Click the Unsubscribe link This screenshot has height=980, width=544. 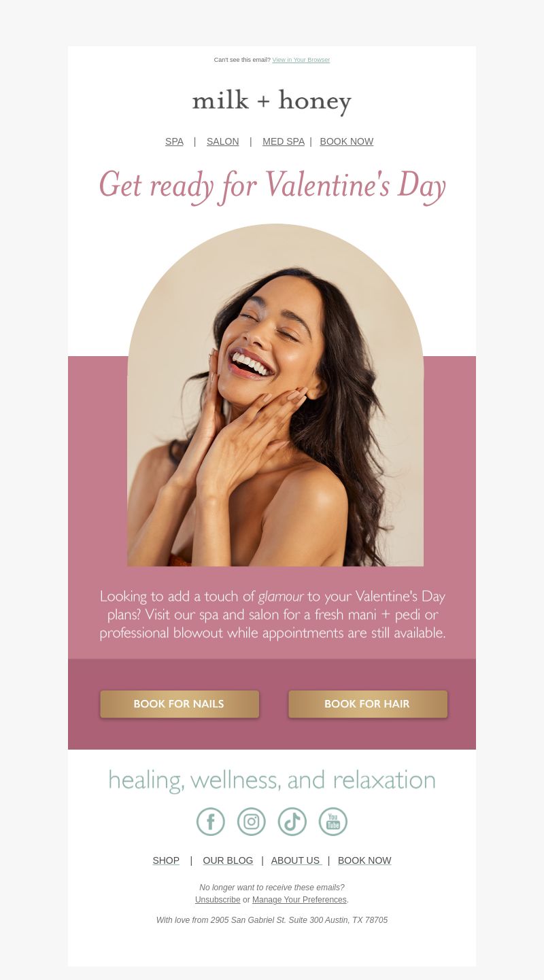[218, 900]
